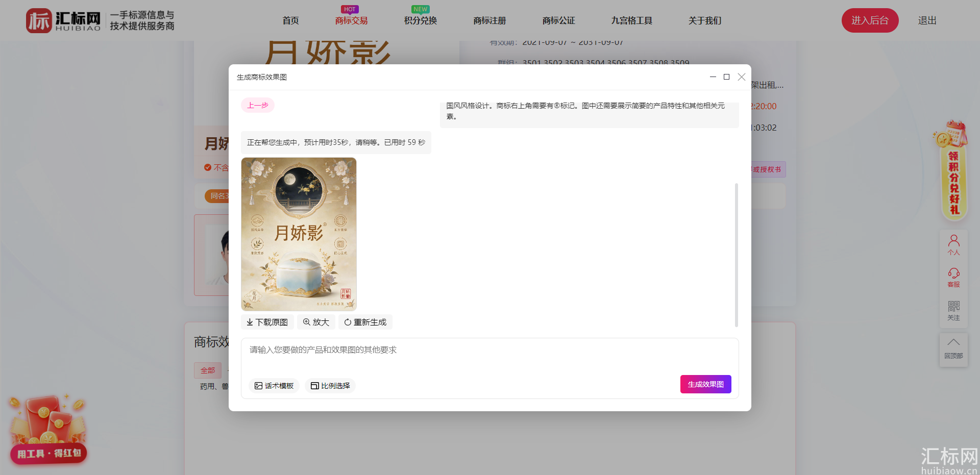The image size is (980, 475).
Task: Open the 用工具·得红包 red envelope promo
Action: pyautogui.click(x=48, y=430)
